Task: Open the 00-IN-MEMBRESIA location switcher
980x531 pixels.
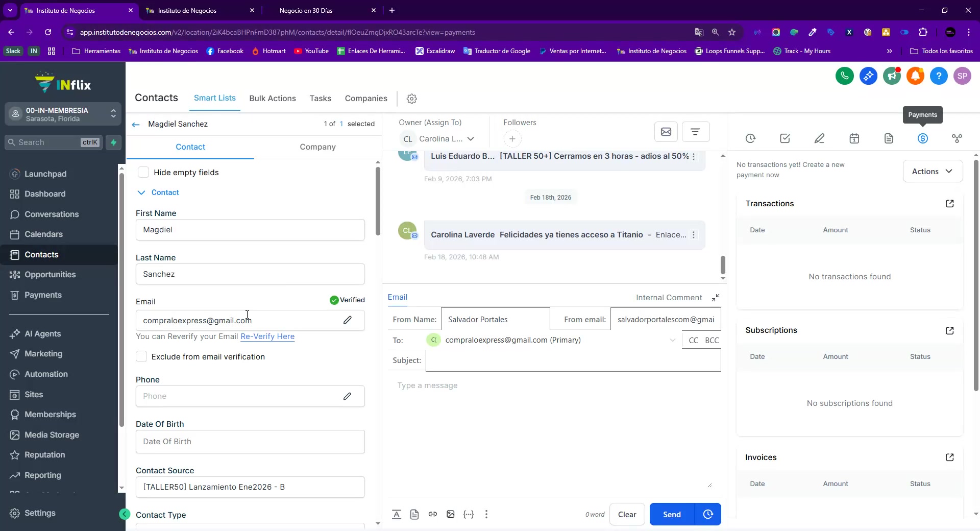Action: [63, 114]
